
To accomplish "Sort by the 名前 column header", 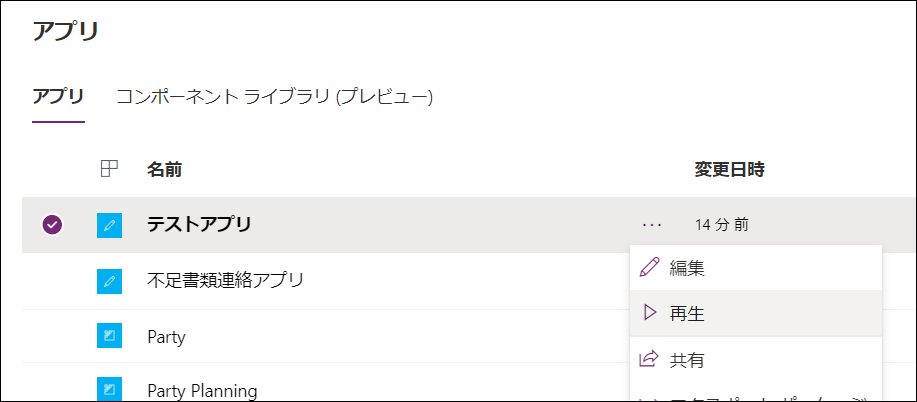I will 164,170.
